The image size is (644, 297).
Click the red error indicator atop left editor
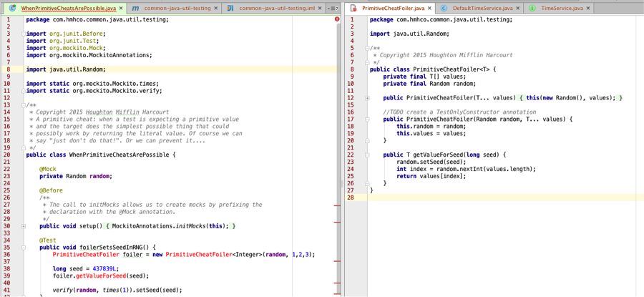point(337,19)
